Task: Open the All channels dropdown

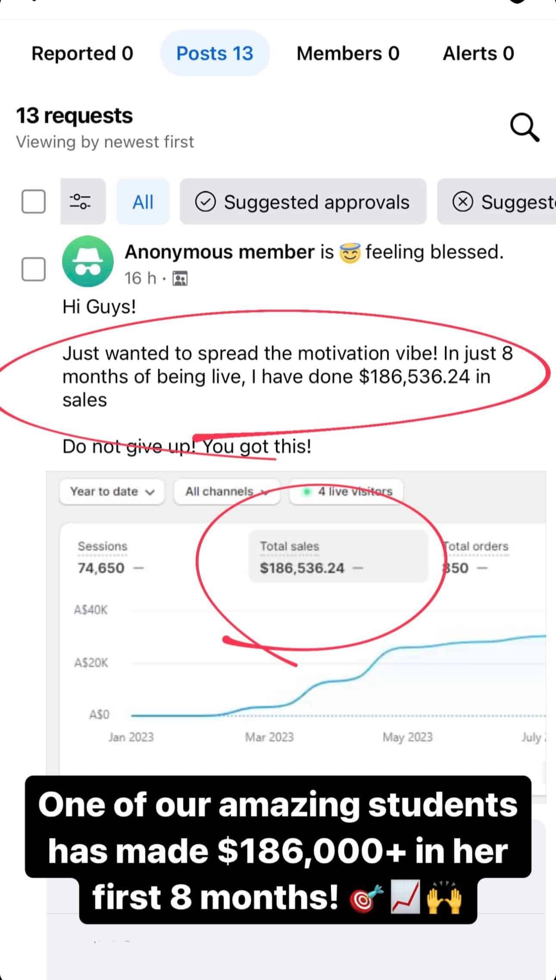Action: tap(227, 492)
